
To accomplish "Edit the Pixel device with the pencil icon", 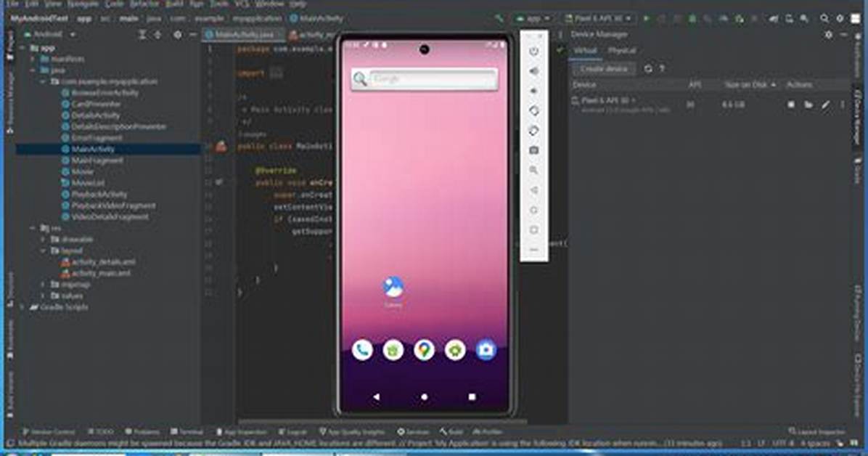I will pyautogui.click(x=825, y=104).
